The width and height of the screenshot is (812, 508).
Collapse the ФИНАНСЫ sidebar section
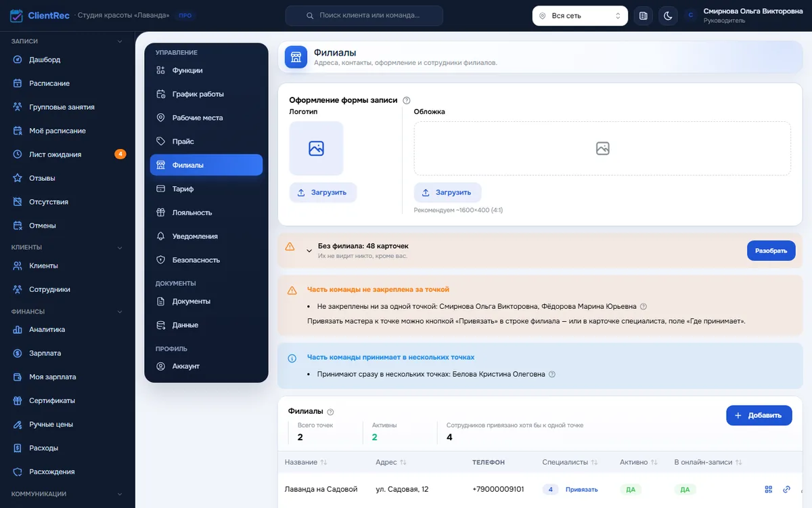click(x=68, y=312)
